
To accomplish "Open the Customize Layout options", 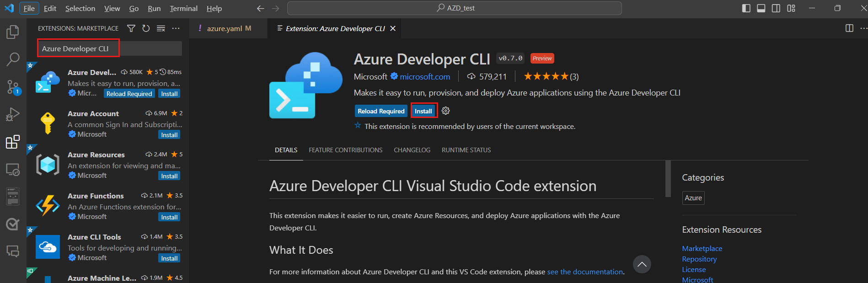I will (x=791, y=8).
